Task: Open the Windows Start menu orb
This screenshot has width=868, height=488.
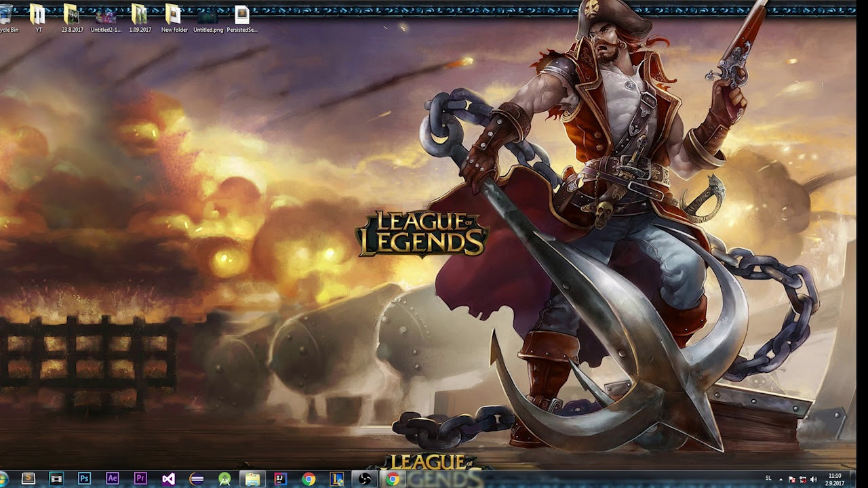Action: tap(3, 479)
